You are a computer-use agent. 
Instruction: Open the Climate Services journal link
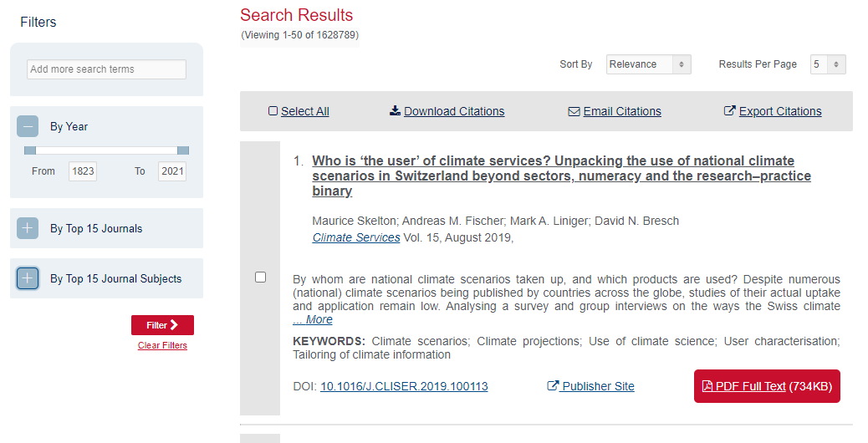click(x=356, y=237)
